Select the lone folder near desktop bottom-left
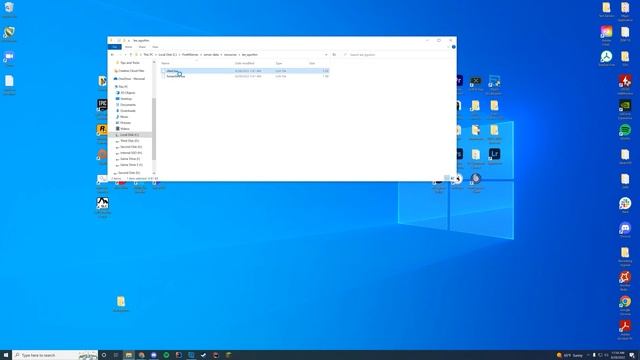 [x=121, y=304]
